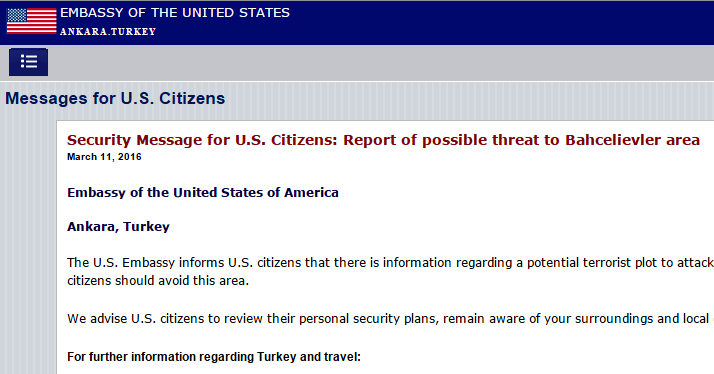
Task: Click 'Security Message for U.S. Citizens:' headline start
Action: point(202,140)
